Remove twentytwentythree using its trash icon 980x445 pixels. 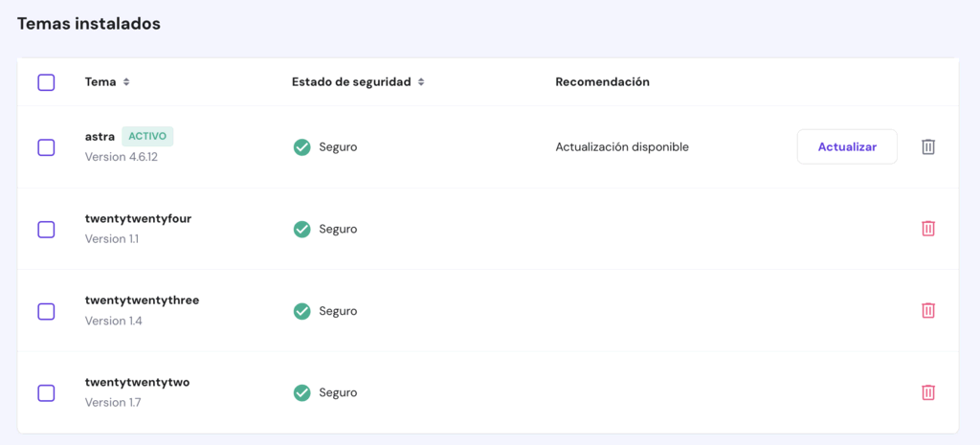[927, 311]
